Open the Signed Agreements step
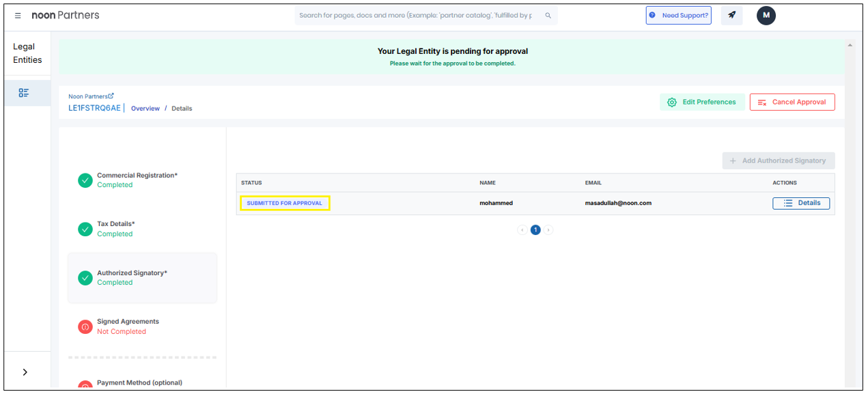This screenshot has height=394, width=868. (142, 326)
